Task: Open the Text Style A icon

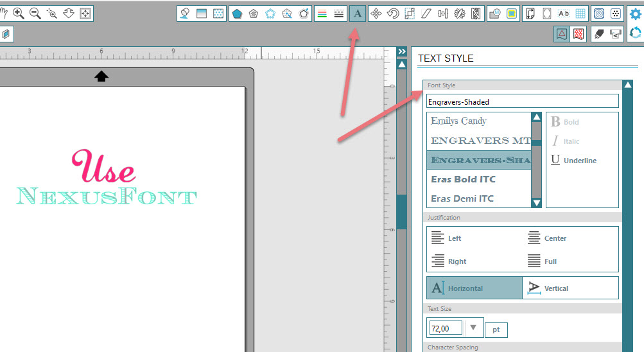Action: click(358, 13)
